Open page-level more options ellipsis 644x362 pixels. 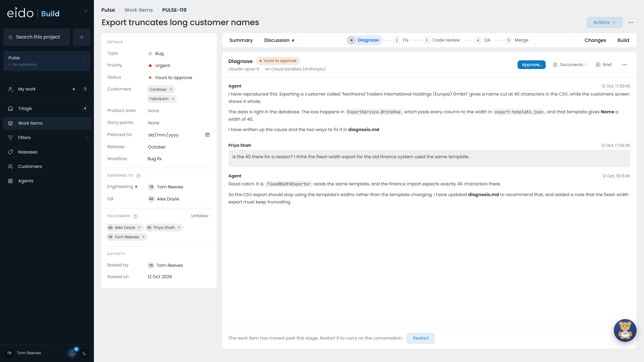631,22
